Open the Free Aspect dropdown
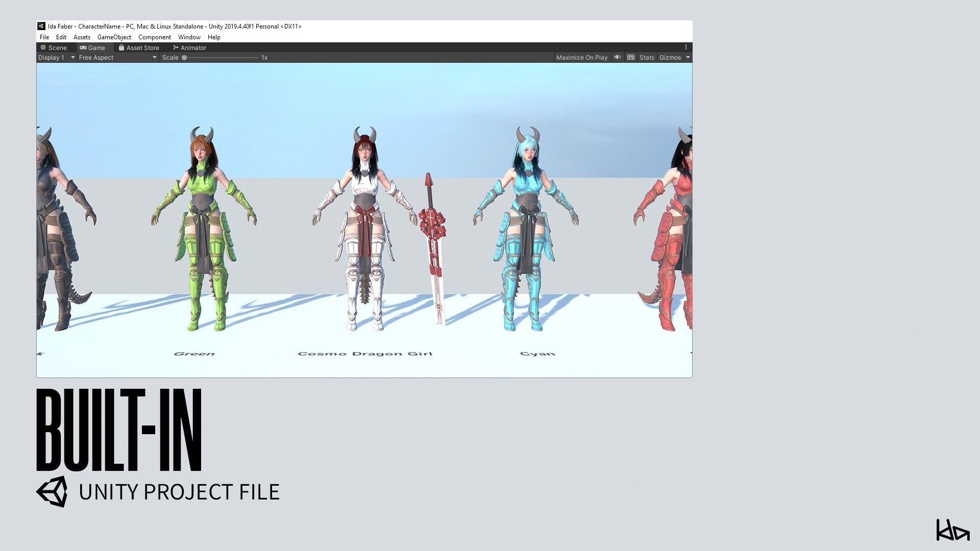980x551 pixels. coord(116,57)
